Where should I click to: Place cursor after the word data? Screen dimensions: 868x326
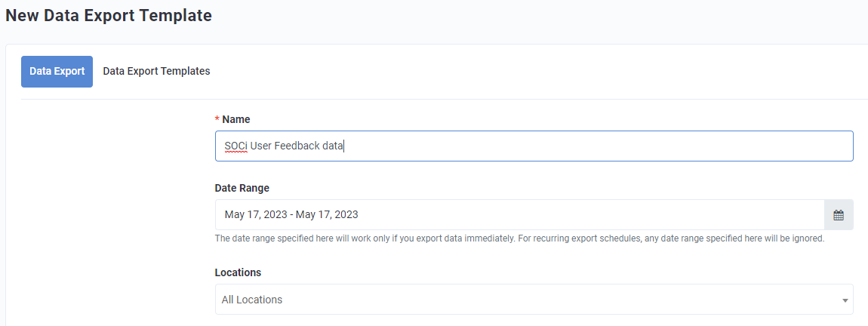343,146
